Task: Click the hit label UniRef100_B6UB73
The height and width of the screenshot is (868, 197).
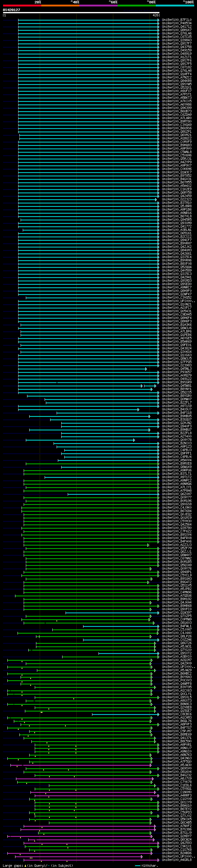Action: [x=177, y=111]
